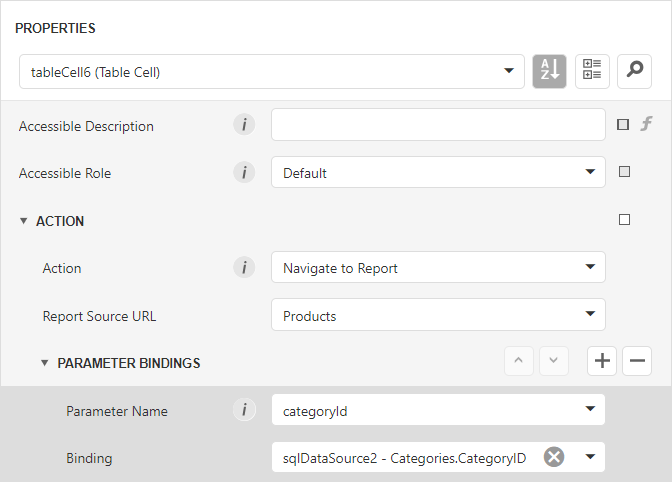Click the alphabetical sort A-Z icon
Screen dimensions: 672x482
(x=550, y=70)
